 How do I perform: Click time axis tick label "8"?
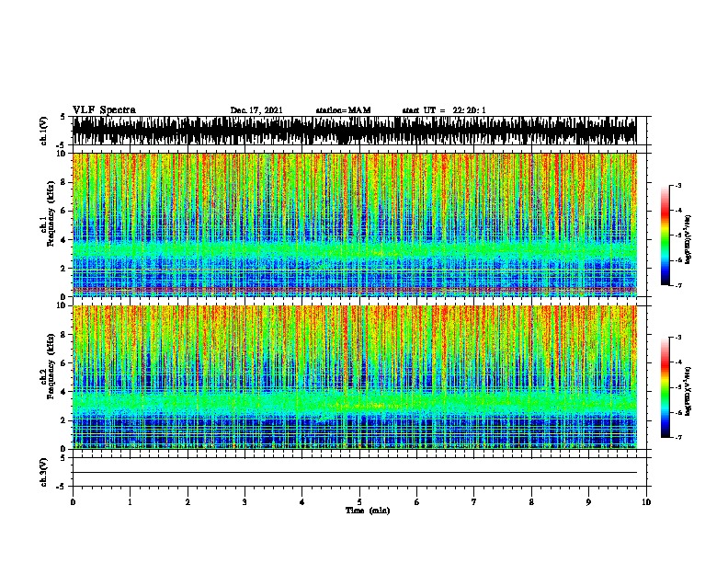[531, 501]
